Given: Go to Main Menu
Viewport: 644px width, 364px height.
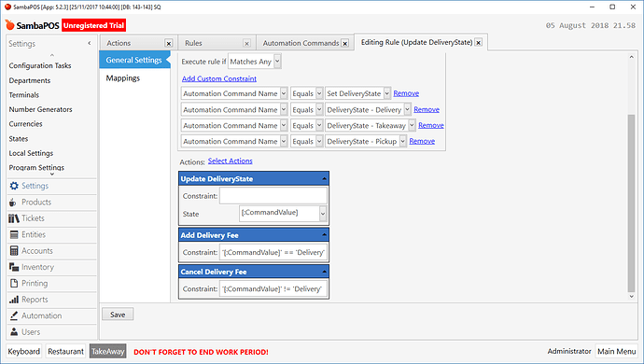Looking at the screenshot, I should click(x=616, y=352).
